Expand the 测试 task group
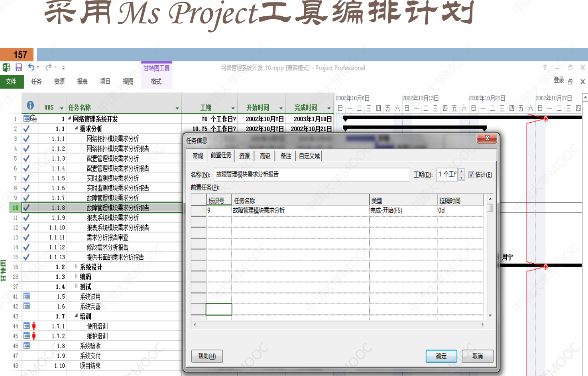Image resolution: width=588 pixels, height=376 pixels. [x=77, y=286]
